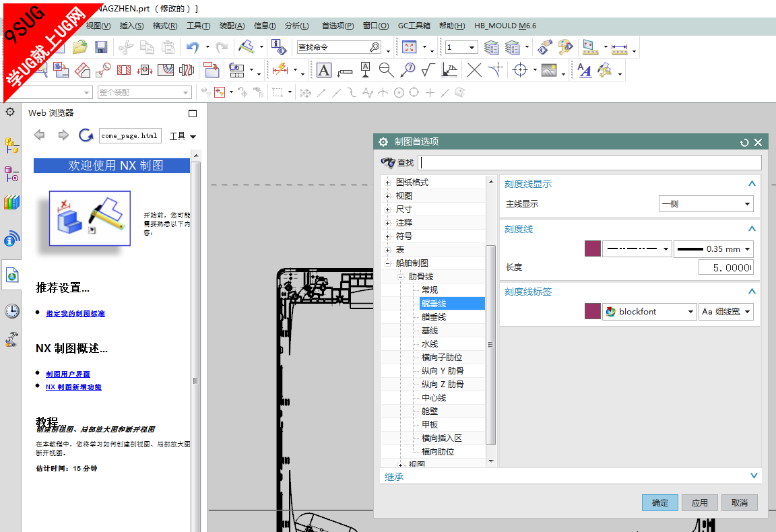Click the 确定 button
Viewport: 776px width, 532px height.
[659, 503]
